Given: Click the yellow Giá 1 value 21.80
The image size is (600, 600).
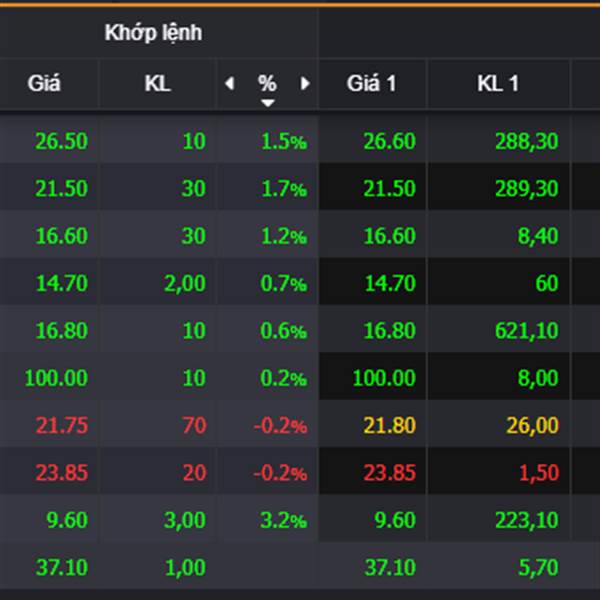Looking at the screenshot, I should 390,425.
